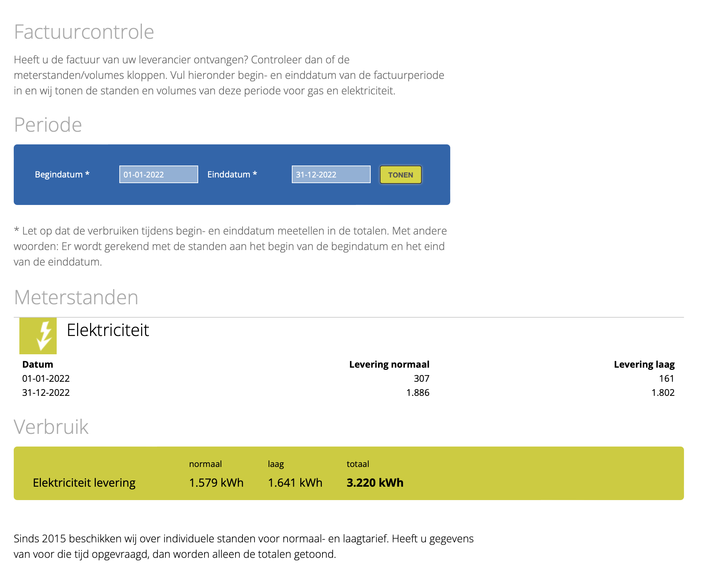This screenshot has height=586, width=728.
Task: Click the Levering laag column header
Action: (x=644, y=364)
